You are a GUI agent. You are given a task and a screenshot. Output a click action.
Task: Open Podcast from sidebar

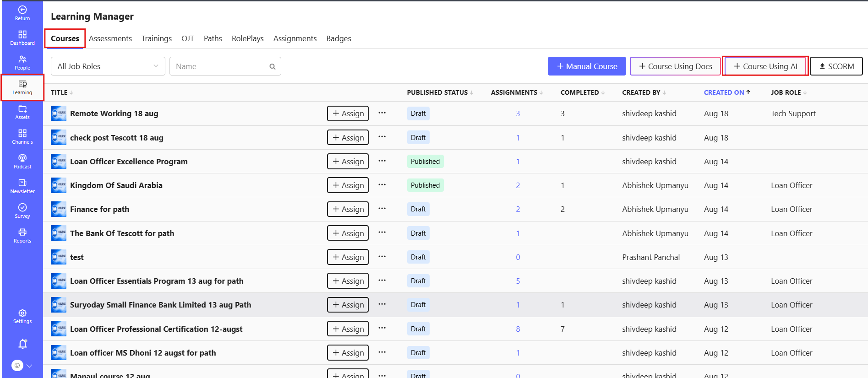click(x=22, y=162)
